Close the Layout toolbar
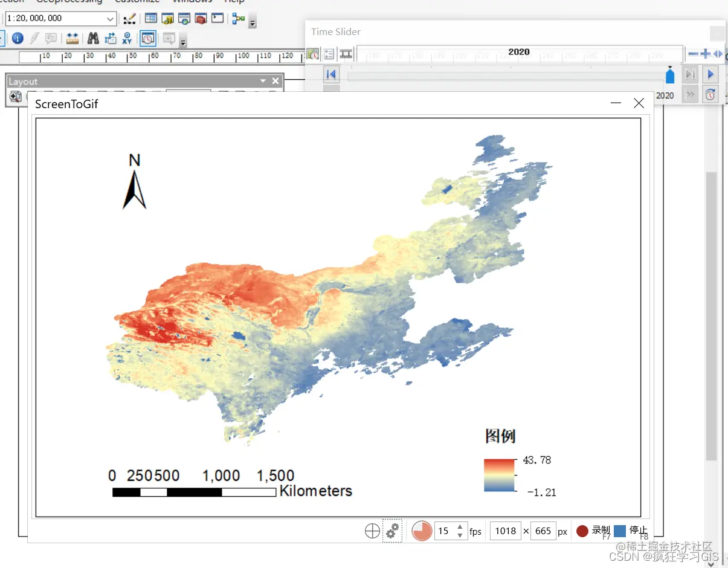The height and width of the screenshot is (568, 728). 275,81
